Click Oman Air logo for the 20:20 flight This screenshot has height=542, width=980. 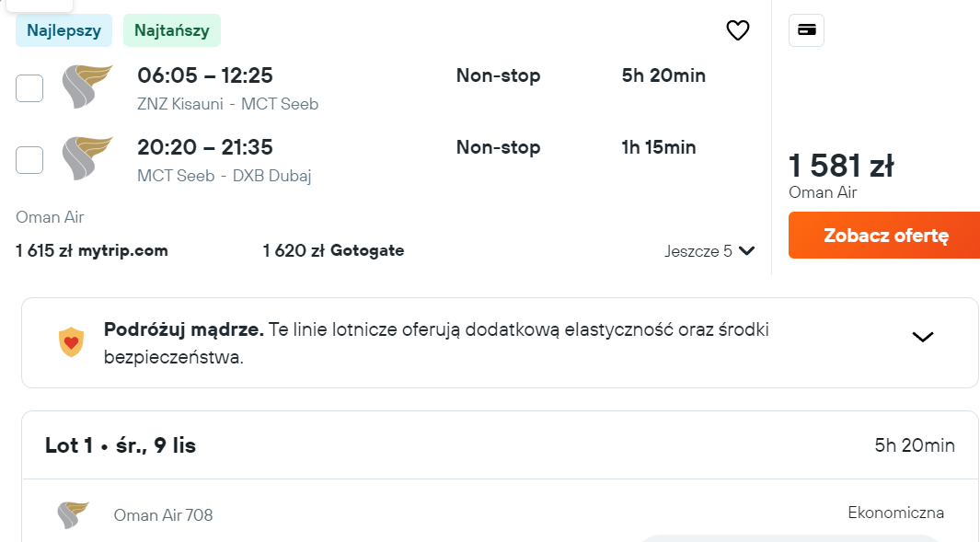coord(87,158)
